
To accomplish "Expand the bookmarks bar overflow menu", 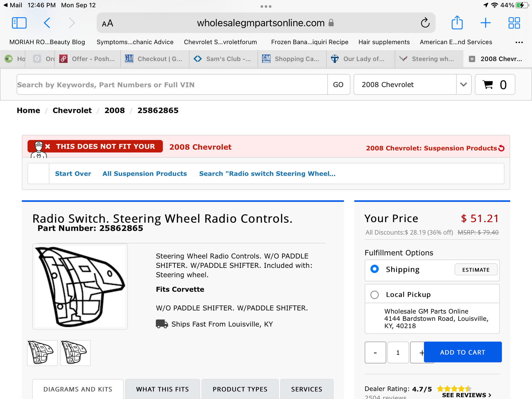I will [x=519, y=42].
